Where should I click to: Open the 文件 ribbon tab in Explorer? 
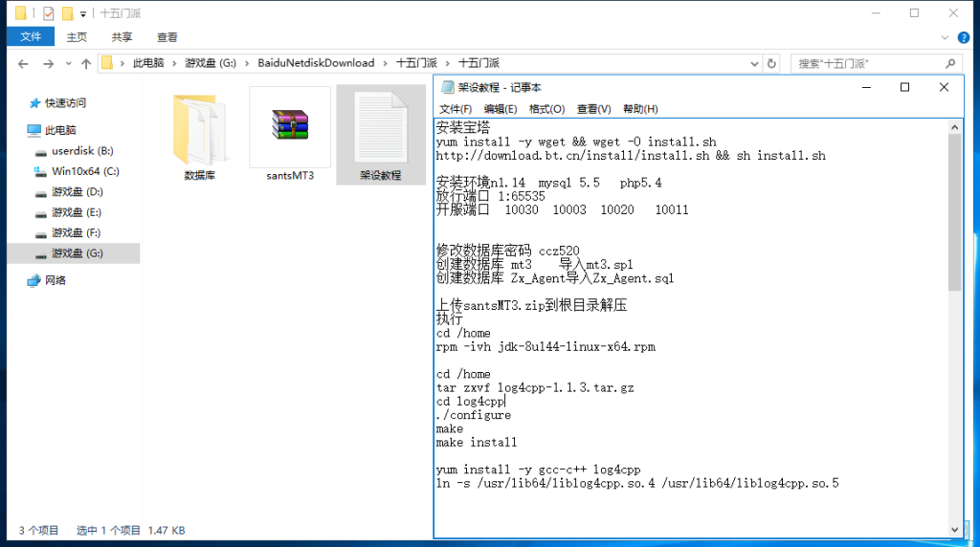coord(31,37)
